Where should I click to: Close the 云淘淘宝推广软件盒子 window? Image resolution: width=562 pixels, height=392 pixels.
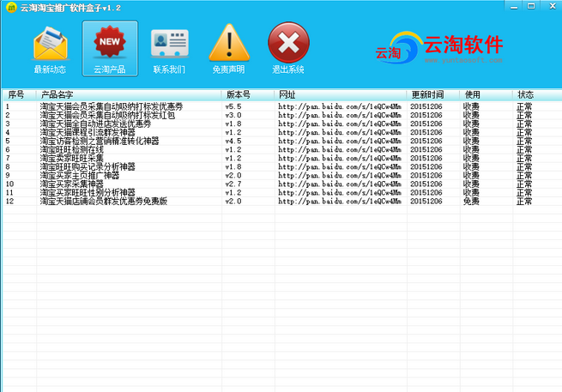coord(552,7)
